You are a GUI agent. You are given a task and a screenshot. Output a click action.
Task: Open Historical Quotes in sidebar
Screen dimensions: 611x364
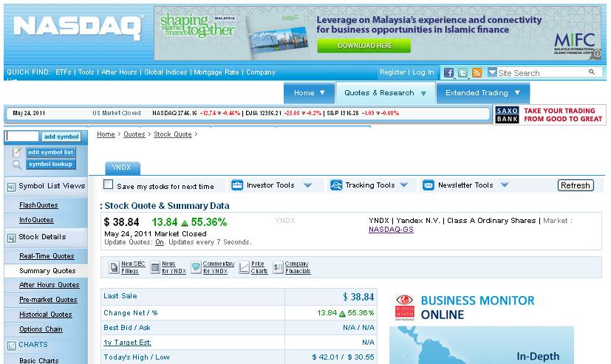46,315
